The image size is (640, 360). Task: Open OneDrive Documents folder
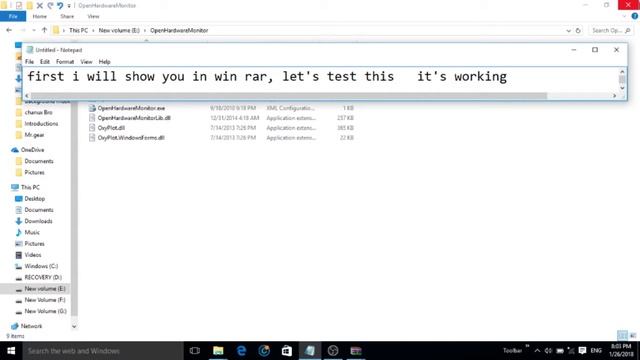39,161
